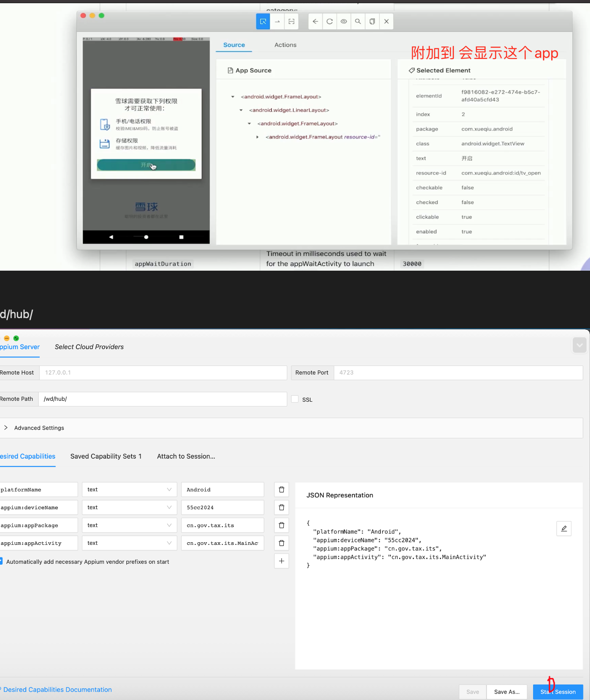Select class value android.widget.TextView

pyautogui.click(x=493, y=144)
